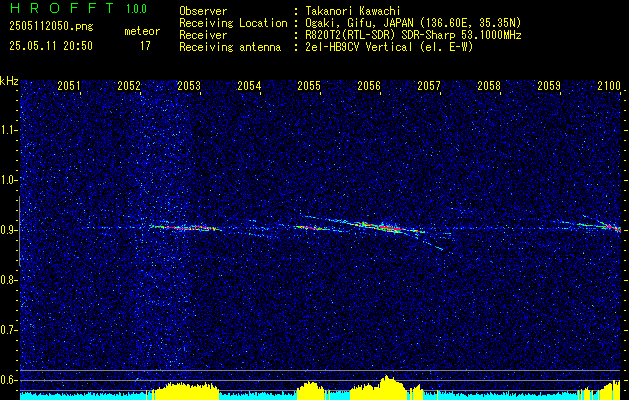Click the observer name Takanori Kawachi
The width and height of the screenshot is (629, 400).
tap(352, 11)
